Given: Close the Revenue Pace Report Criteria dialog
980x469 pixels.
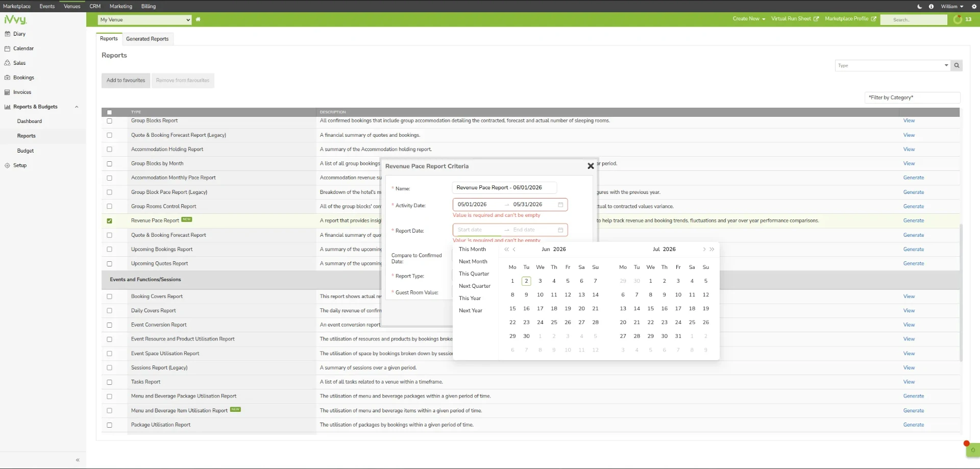Looking at the screenshot, I should coord(591,166).
